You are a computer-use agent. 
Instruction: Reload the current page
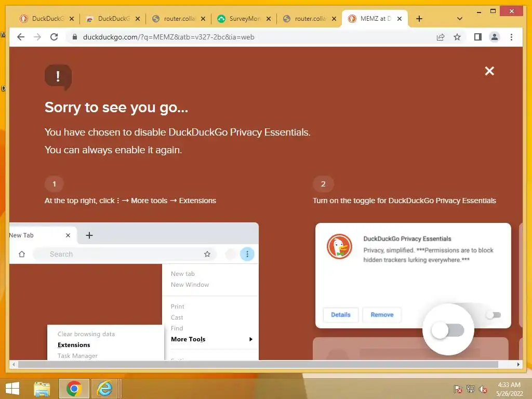pos(54,37)
